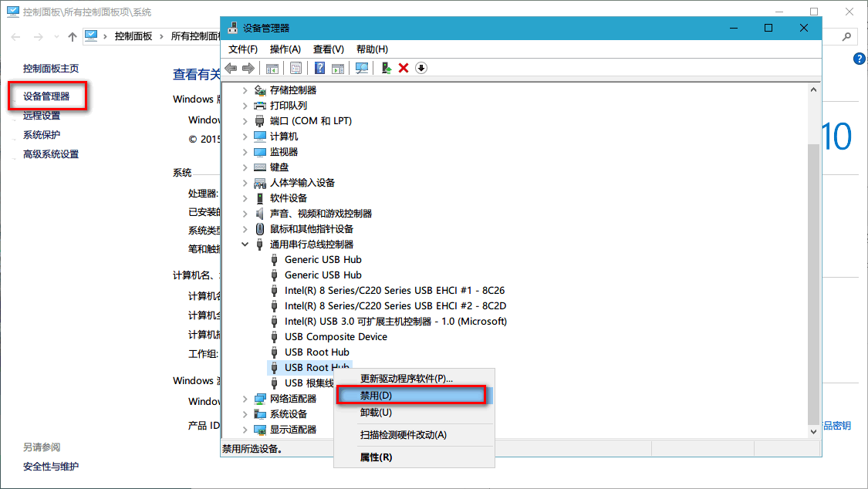Click the Up arrow in Control Panel navigation
868x489 pixels.
73,37
